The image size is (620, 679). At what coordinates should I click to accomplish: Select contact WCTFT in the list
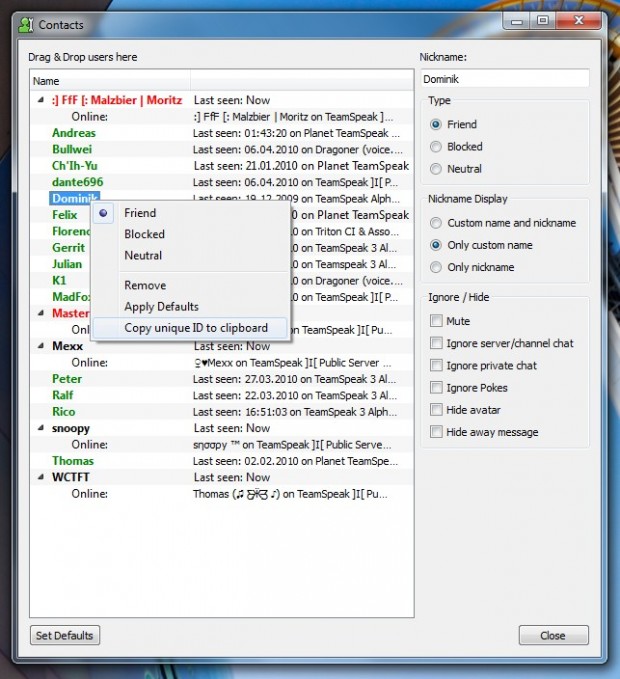click(70, 477)
